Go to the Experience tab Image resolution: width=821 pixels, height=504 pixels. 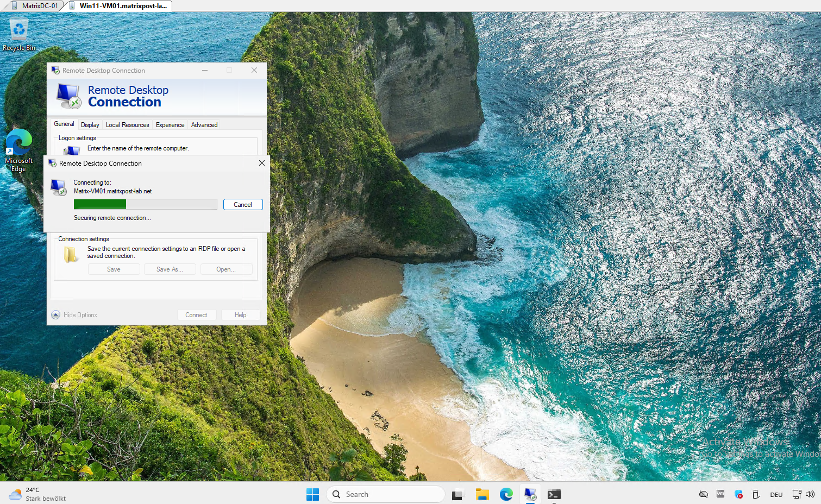click(x=170, y=125)
